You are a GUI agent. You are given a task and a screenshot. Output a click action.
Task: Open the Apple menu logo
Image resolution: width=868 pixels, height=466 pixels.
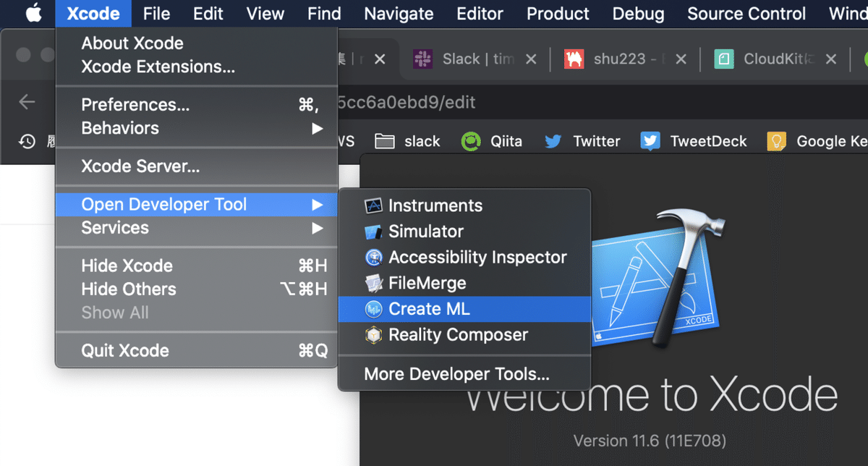click(x=34, y=14)
